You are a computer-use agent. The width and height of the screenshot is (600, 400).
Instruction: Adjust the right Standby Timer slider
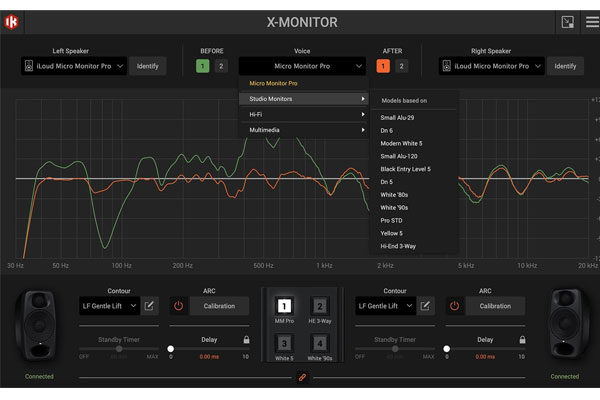point(395,349)
